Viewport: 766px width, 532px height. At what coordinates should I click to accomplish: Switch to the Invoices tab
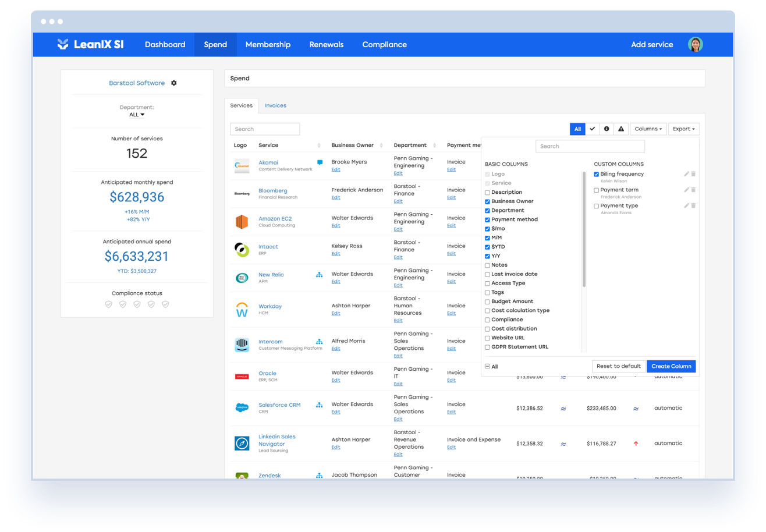click(x=275, y=106)
